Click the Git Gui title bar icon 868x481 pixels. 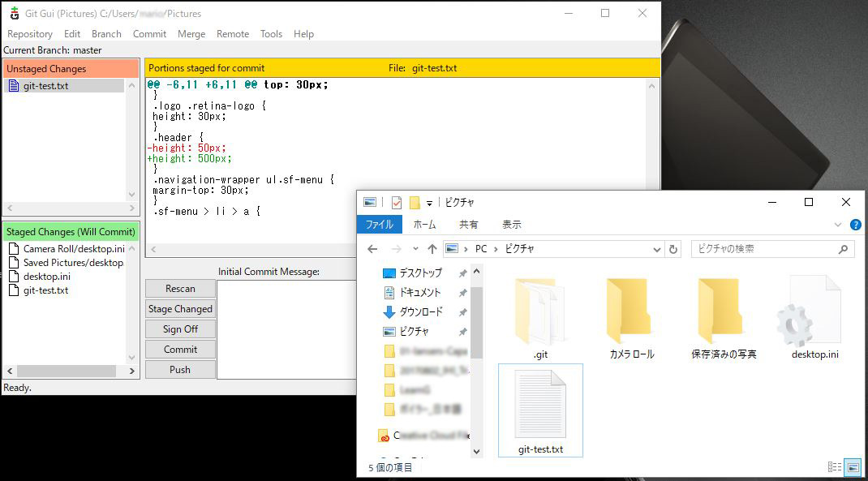(x=15, y=13)
